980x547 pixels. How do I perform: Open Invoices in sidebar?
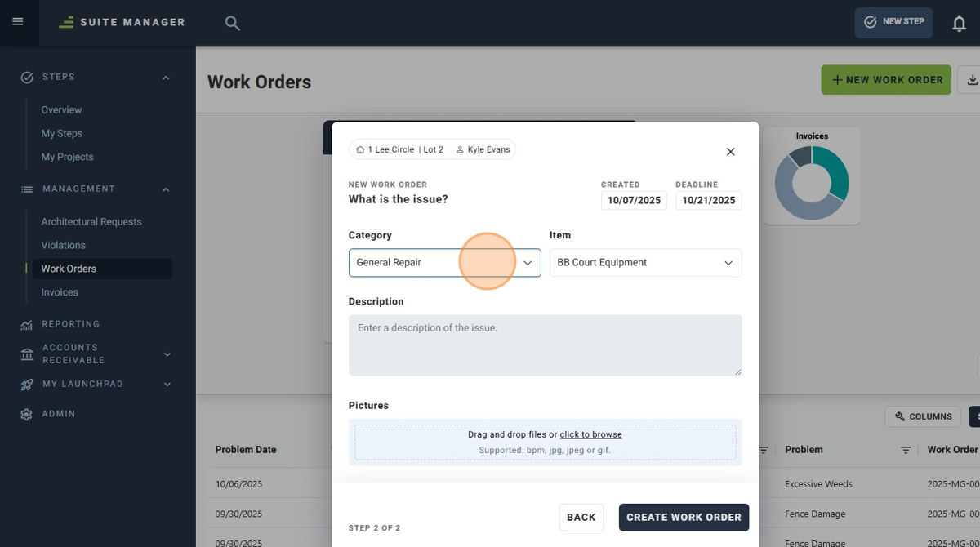tap(60, 292)
